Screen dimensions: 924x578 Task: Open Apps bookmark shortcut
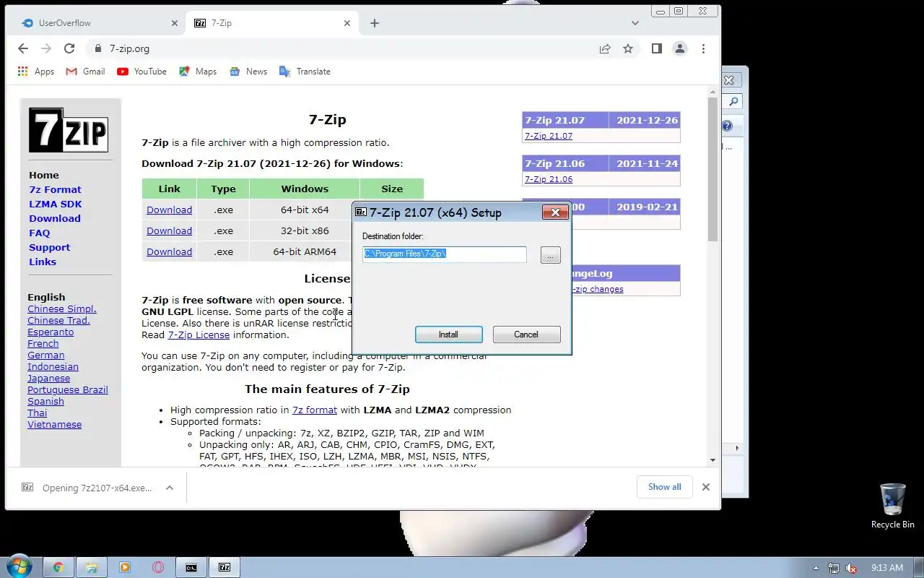click(x=35, y=72)
